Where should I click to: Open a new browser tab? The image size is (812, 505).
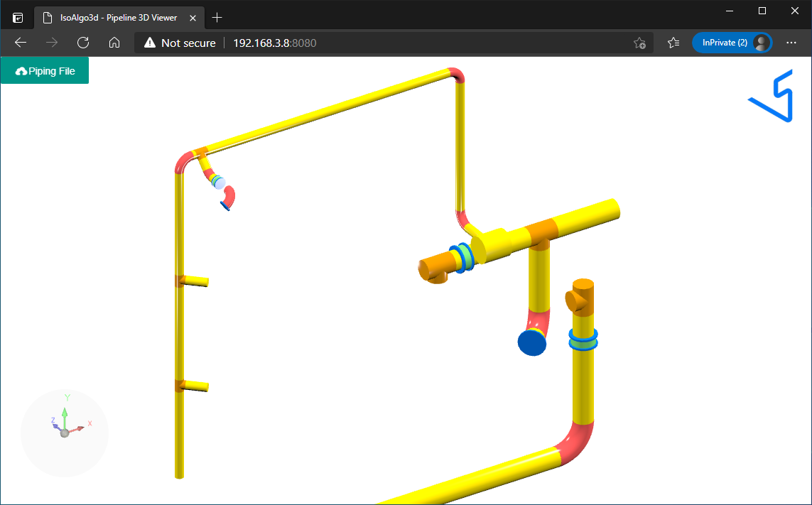(217, 18)
